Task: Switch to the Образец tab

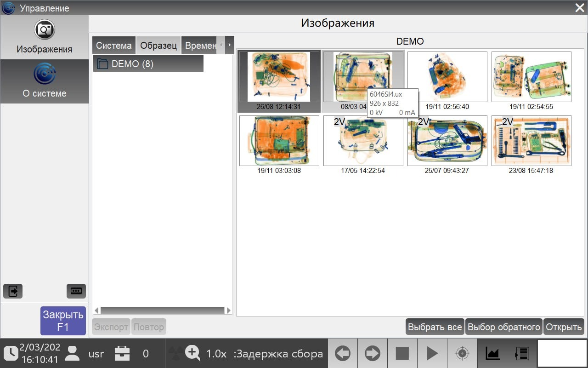Action: pyautogui.click(x=158, y=46)
